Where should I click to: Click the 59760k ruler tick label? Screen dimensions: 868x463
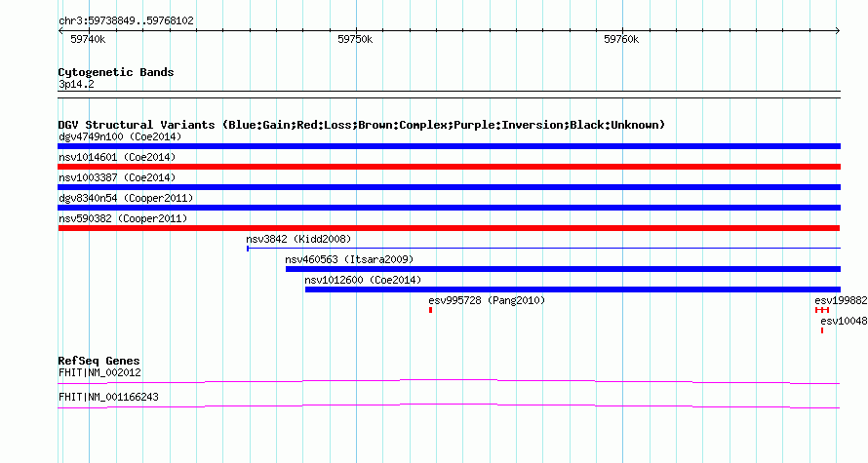(x=621, y=39)
